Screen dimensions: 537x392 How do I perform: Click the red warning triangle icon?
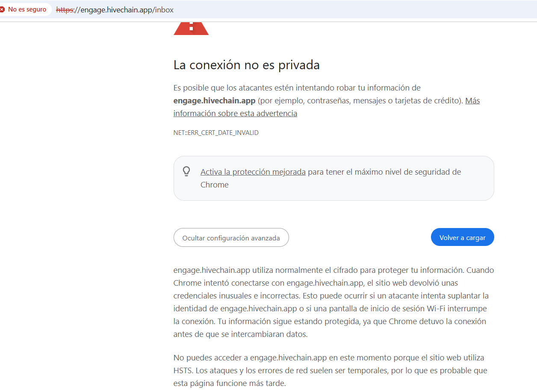(x=191, y=27)
